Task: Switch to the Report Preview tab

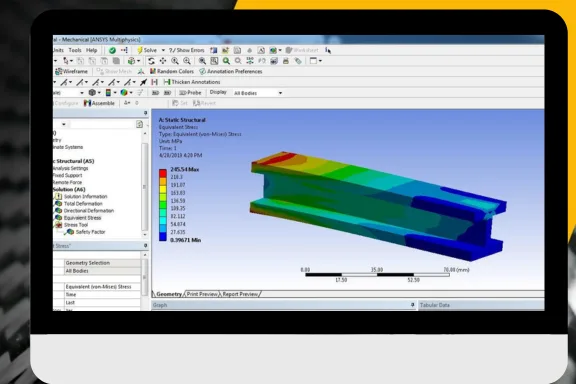Action: (240, 294)
